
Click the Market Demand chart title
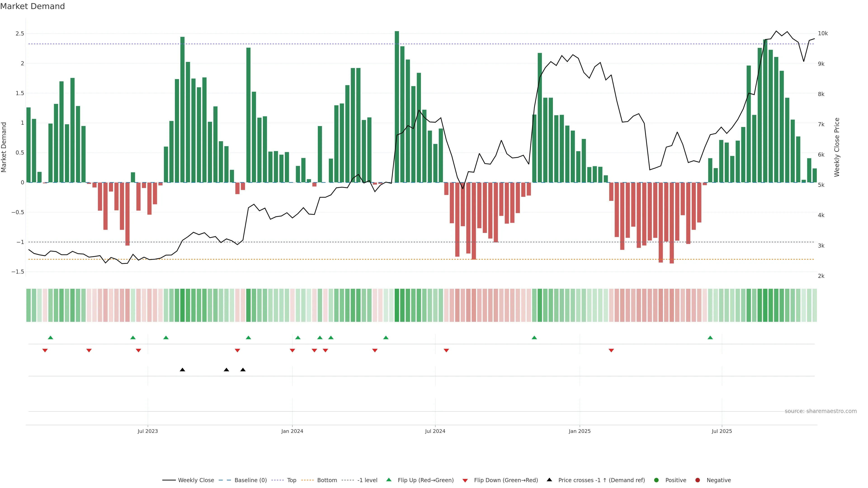32,6
